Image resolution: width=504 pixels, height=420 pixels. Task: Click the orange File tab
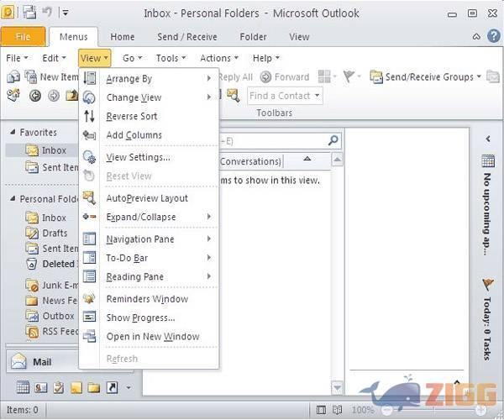point(23,37)
